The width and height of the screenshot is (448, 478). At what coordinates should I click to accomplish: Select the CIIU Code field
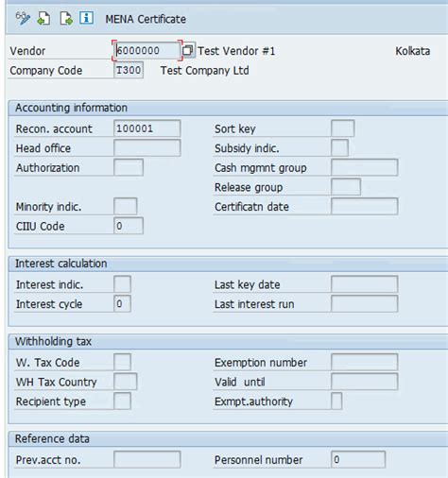click(129, 226)
